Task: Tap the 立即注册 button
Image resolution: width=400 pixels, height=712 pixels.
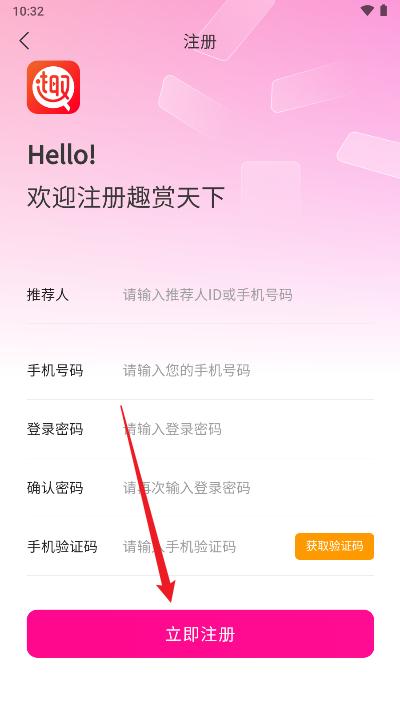Action: (200, 634)
